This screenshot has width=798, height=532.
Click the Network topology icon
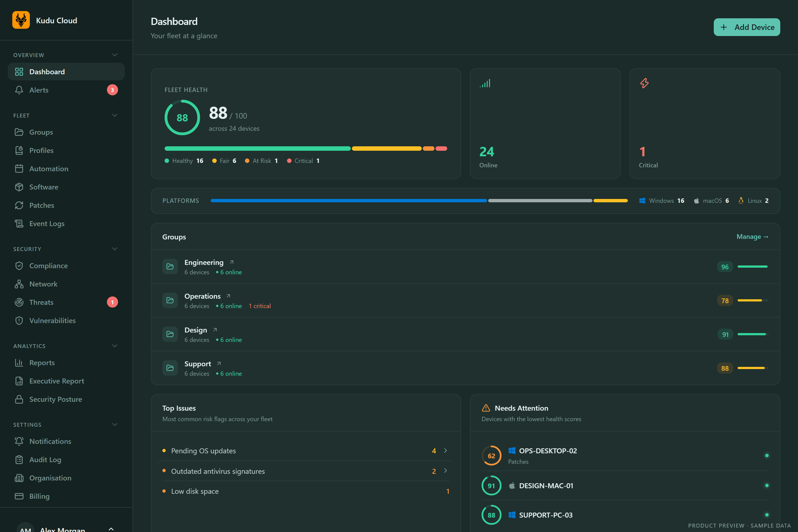pos(19,284)
